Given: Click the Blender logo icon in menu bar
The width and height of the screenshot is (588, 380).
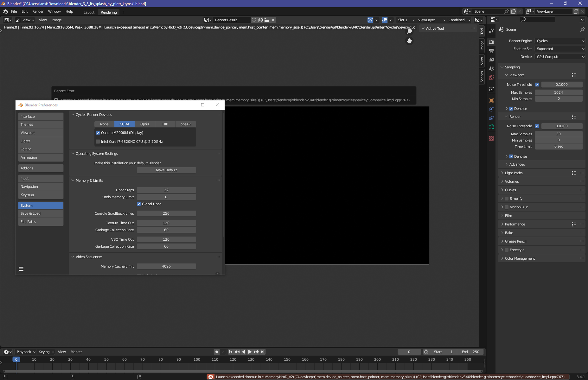Looking at the screenshot, I should click(x=6, y=11).
